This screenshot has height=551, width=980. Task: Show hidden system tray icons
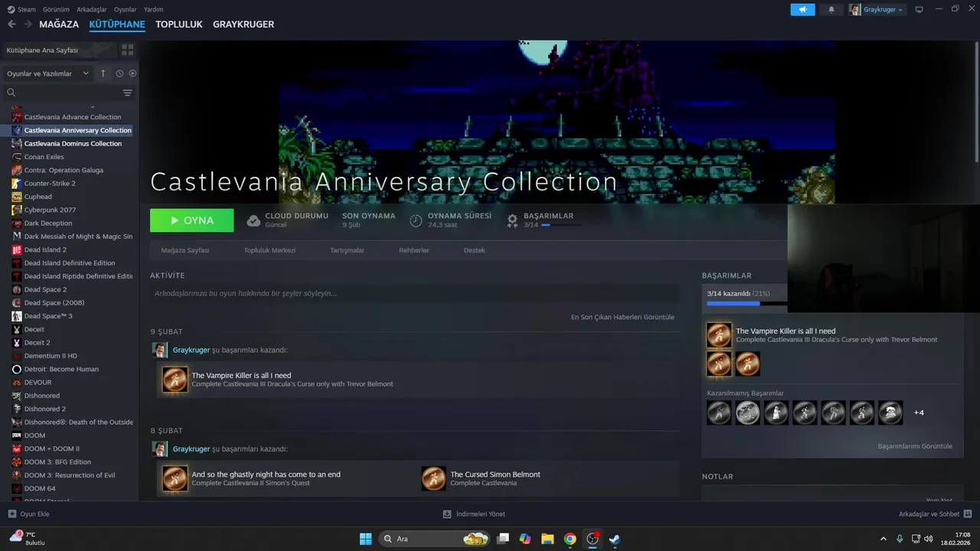[884, 539]
